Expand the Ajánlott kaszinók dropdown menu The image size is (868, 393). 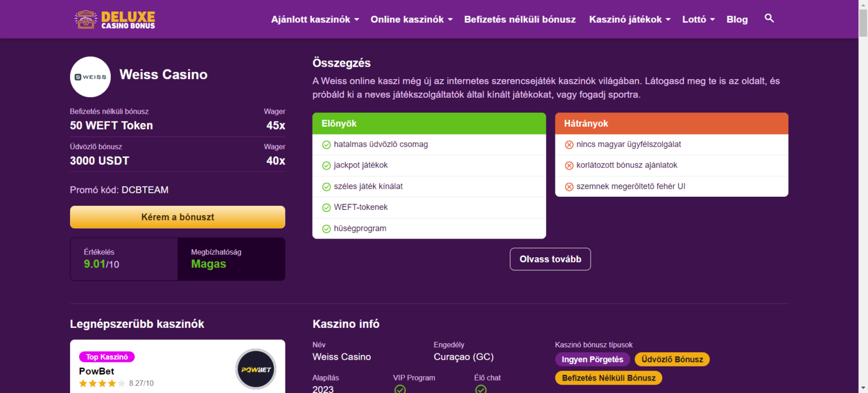point(315,19)
